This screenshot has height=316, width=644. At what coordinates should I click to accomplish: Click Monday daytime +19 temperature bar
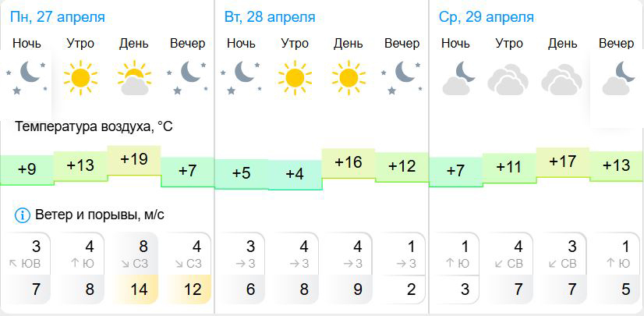134,160
